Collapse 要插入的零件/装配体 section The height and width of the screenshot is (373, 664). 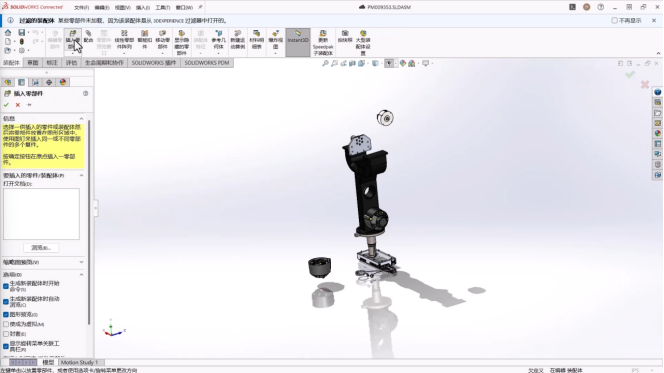point(81,175)
